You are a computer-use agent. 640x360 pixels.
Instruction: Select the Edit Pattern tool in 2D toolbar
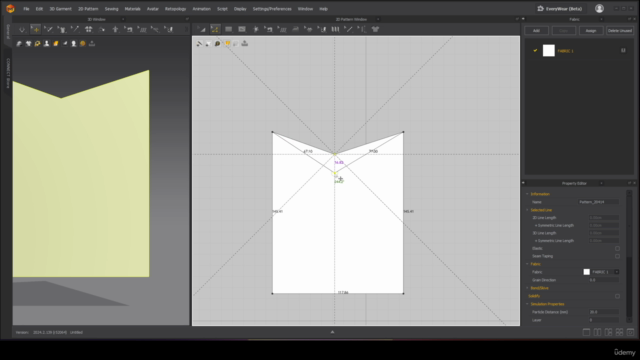pyautogui.click(x=202, y=29)
